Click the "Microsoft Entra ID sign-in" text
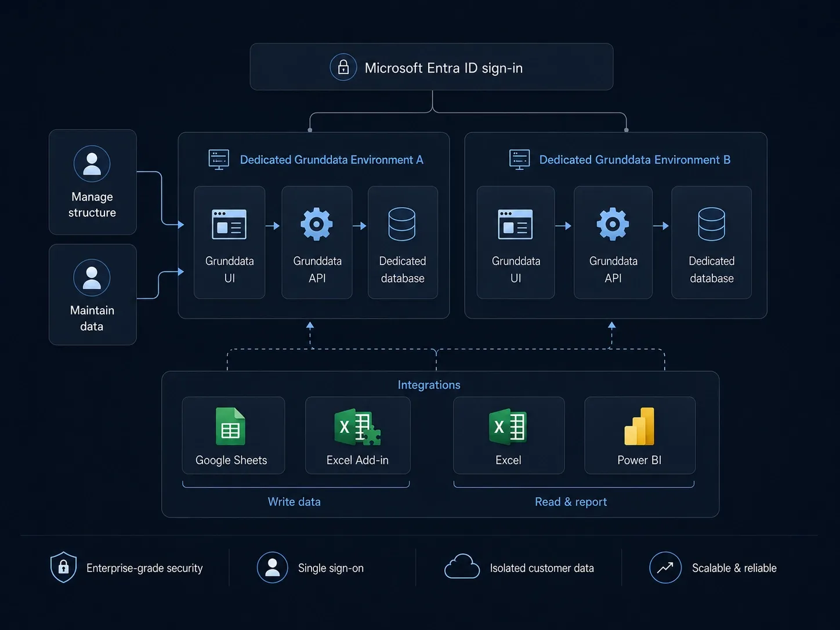 click(444, 68)
